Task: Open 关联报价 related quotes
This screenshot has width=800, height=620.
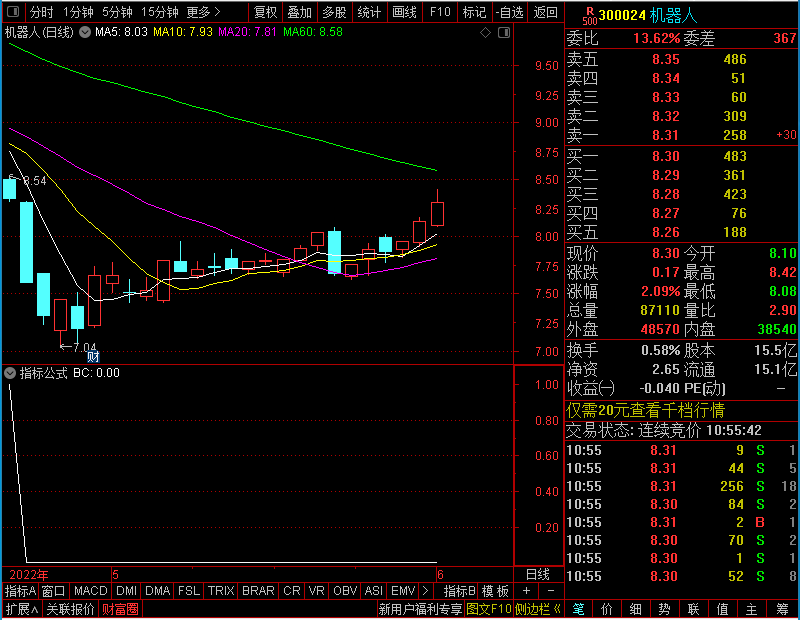Action: pos(70,609)
